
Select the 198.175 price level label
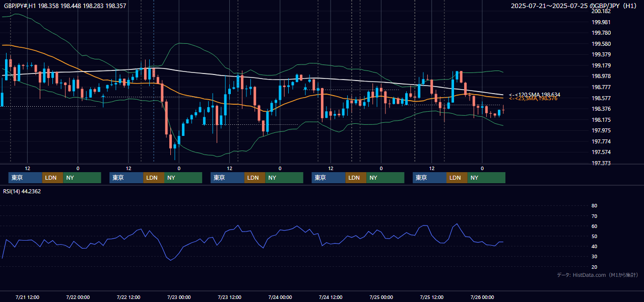pos(601,120)
